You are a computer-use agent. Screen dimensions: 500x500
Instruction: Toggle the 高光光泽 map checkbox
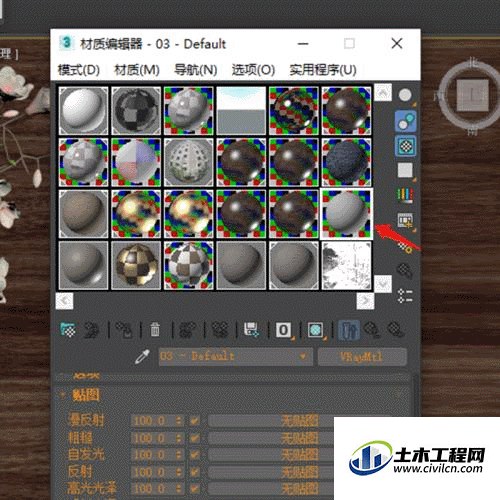point(194,489)
